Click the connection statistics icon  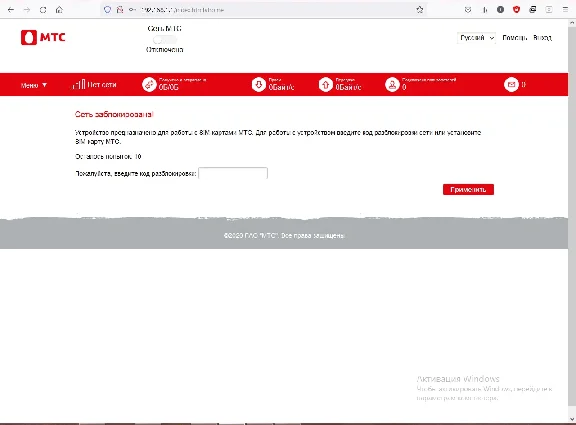click(149, 84)
